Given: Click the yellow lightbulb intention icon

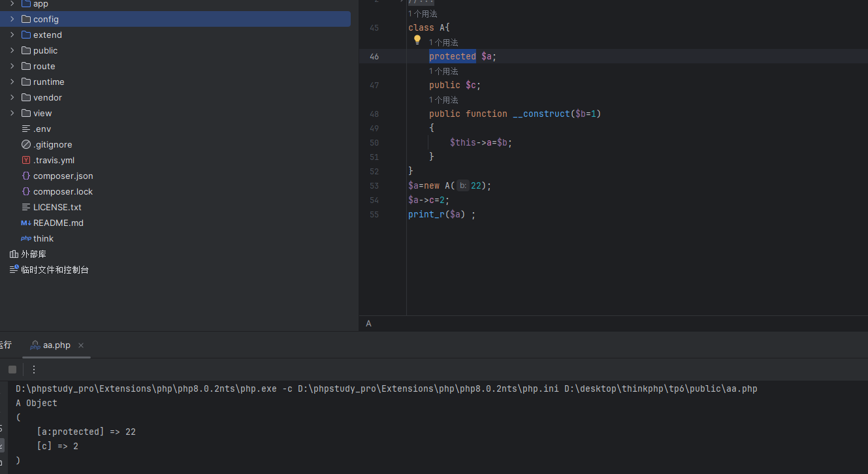Looking at the screenshot, I should pyautogui.click(x=417, y=40).
